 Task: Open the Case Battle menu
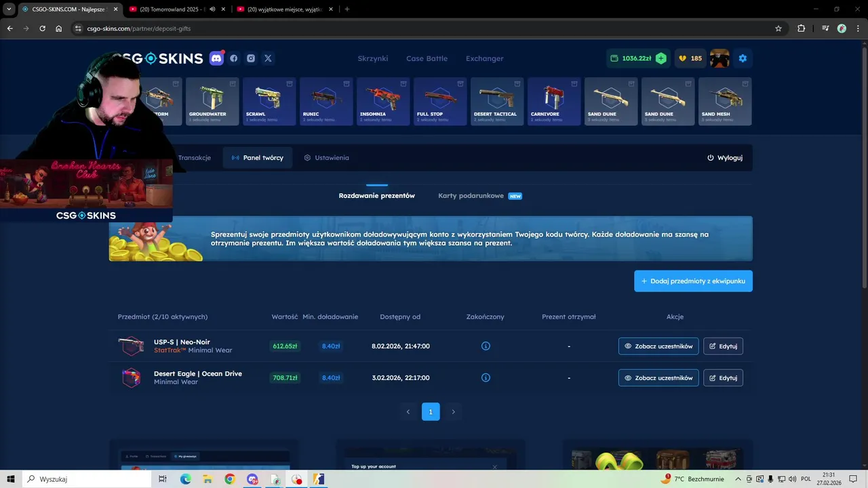tap(427, 58)
